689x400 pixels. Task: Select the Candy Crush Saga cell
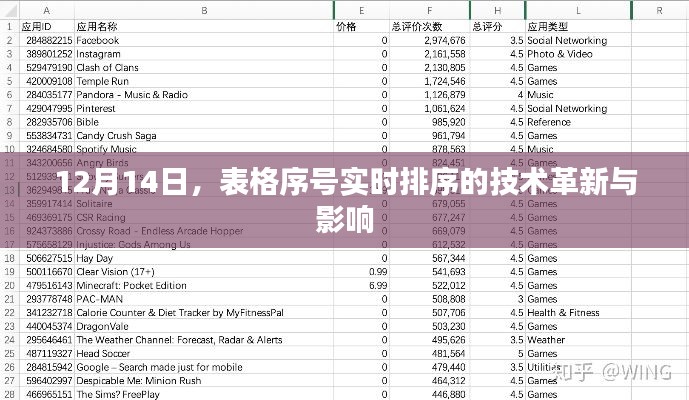[x=204, y=136]
